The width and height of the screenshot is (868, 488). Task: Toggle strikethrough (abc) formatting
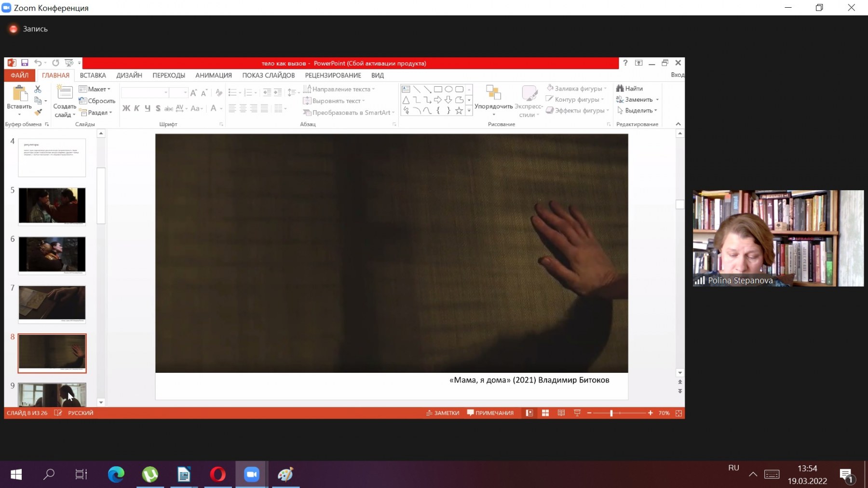click(x=169, y=108)
